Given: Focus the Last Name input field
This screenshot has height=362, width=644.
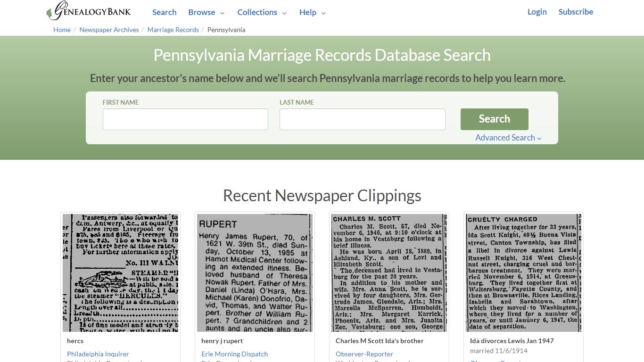Looking at the screenshot, I should [362, 119].
